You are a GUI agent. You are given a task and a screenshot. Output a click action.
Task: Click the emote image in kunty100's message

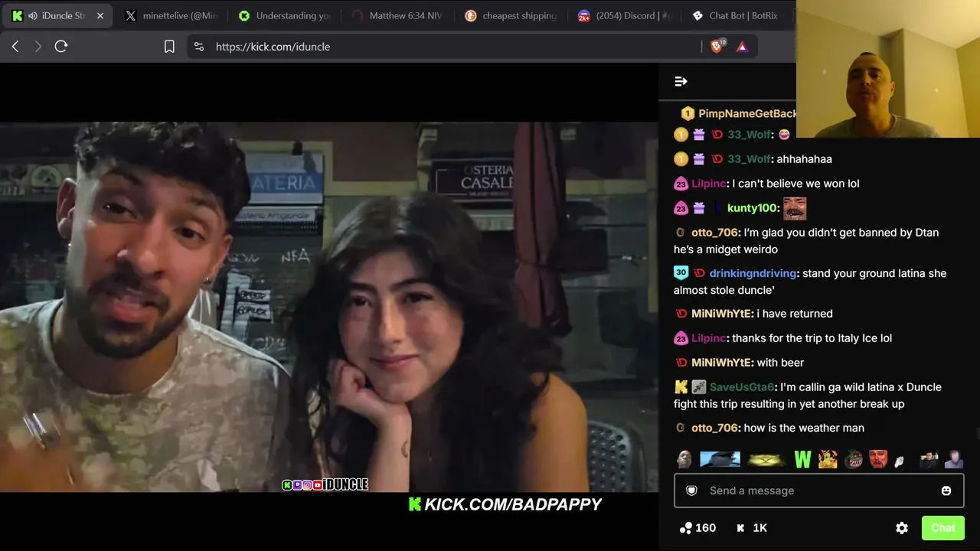coord(795,208)
